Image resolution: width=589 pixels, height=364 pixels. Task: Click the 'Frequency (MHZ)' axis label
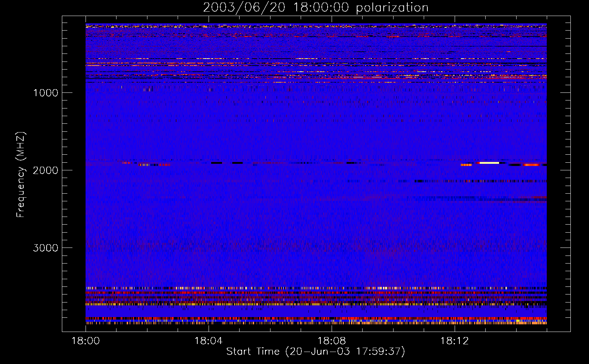tap(21, 175)
